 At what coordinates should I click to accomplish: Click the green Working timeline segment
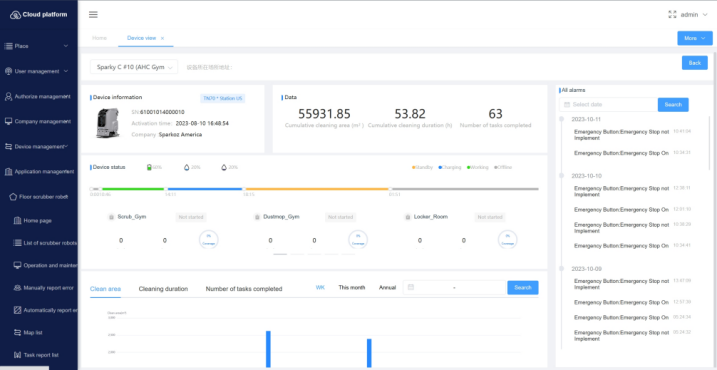coord(133,188)
